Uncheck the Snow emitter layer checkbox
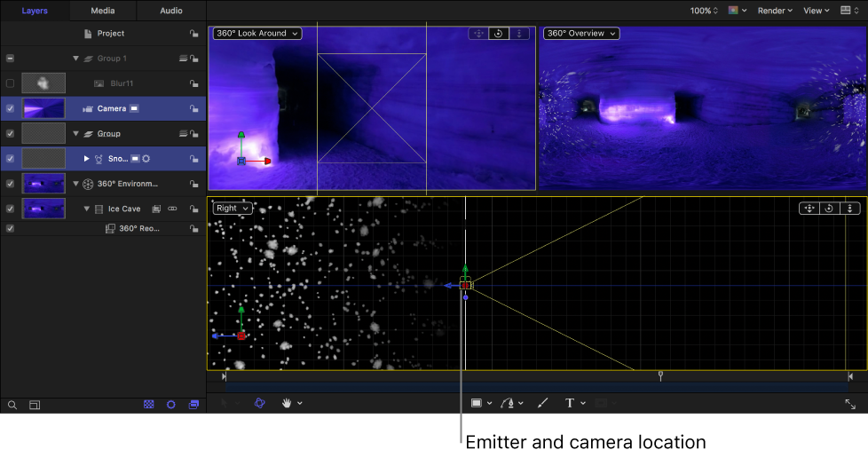Screen dimensions: 868x458 10,158
